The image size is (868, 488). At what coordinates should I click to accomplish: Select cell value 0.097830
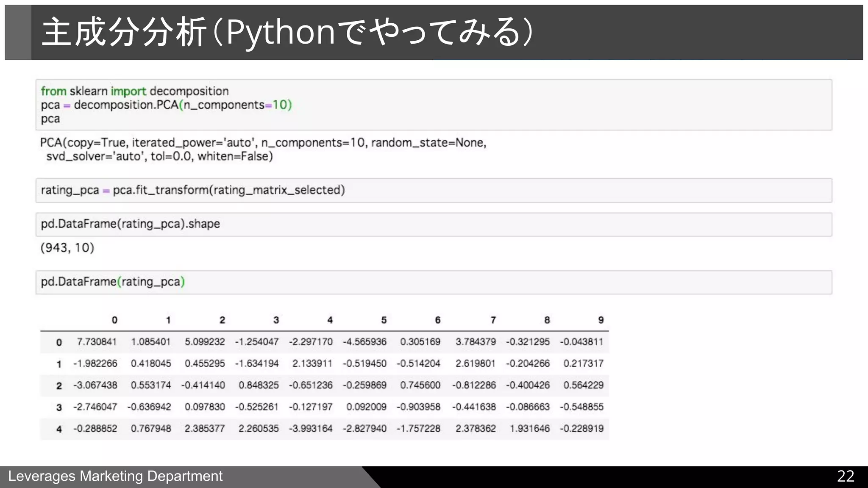tap(205, 407)
